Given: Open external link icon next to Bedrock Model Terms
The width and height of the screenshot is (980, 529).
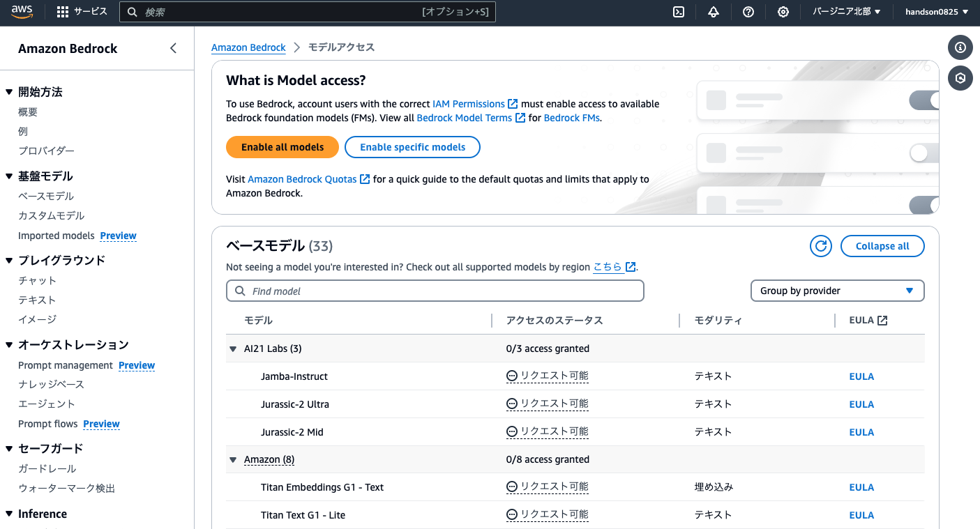Looking at the screenshot, I should pyautogui.click(x=520, y=118).
